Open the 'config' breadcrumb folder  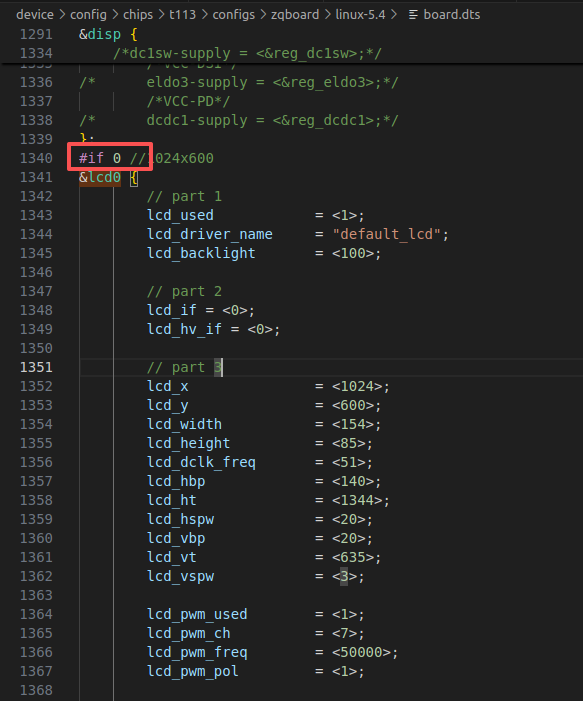tap(89, 15)
